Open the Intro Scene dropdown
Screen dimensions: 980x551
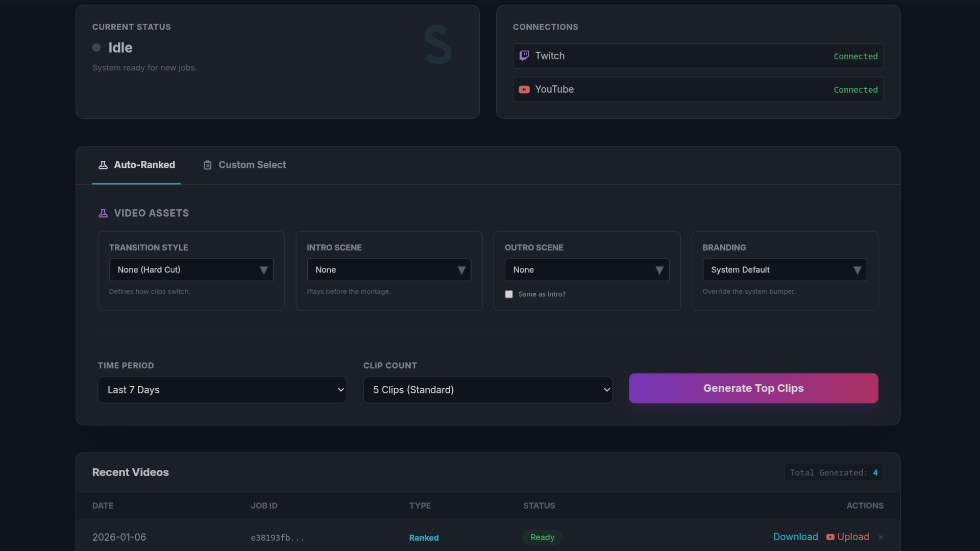[389, 269]
